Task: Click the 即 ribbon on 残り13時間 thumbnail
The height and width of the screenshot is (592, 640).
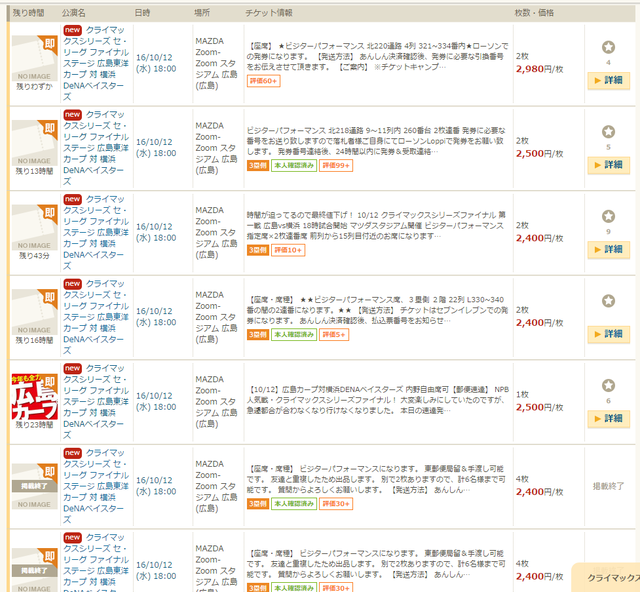Action: click(49, 129)
